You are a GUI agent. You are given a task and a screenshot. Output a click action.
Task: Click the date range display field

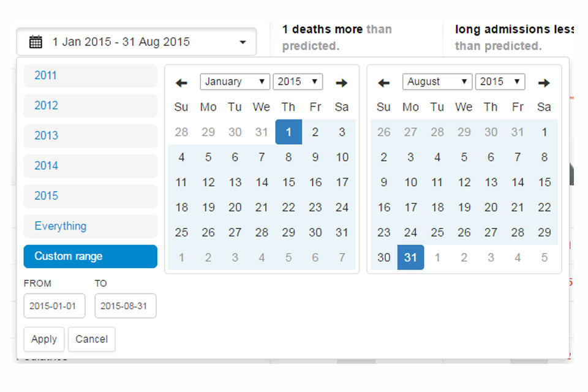(x=137, y=42)
